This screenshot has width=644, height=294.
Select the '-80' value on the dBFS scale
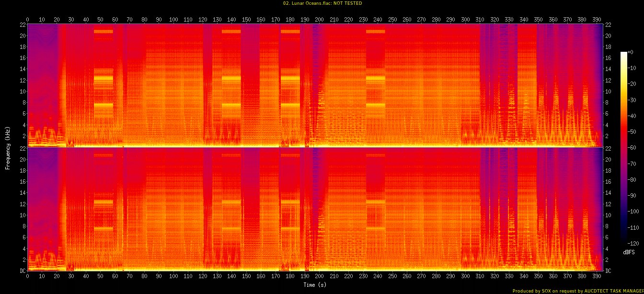coord(632,179)
